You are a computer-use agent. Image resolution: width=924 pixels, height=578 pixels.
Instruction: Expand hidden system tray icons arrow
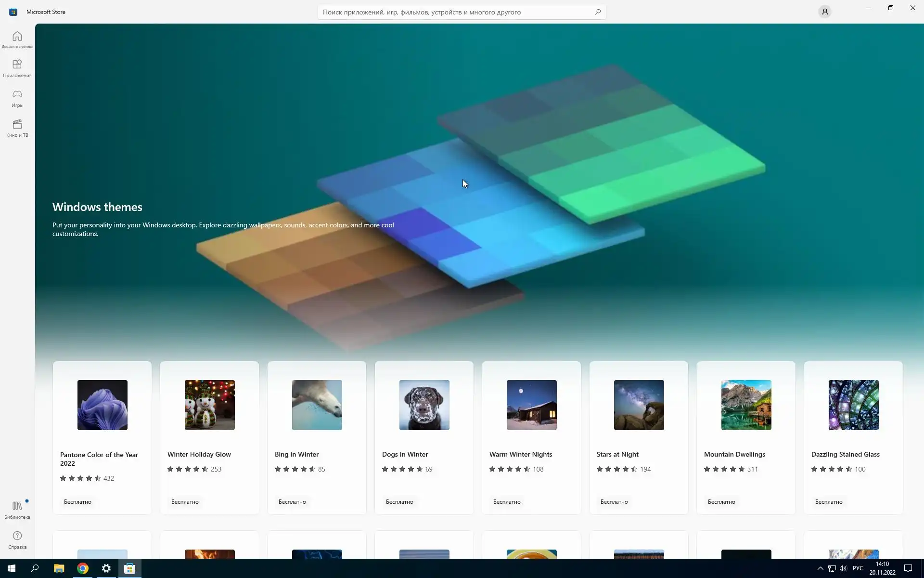click(820, 568)
